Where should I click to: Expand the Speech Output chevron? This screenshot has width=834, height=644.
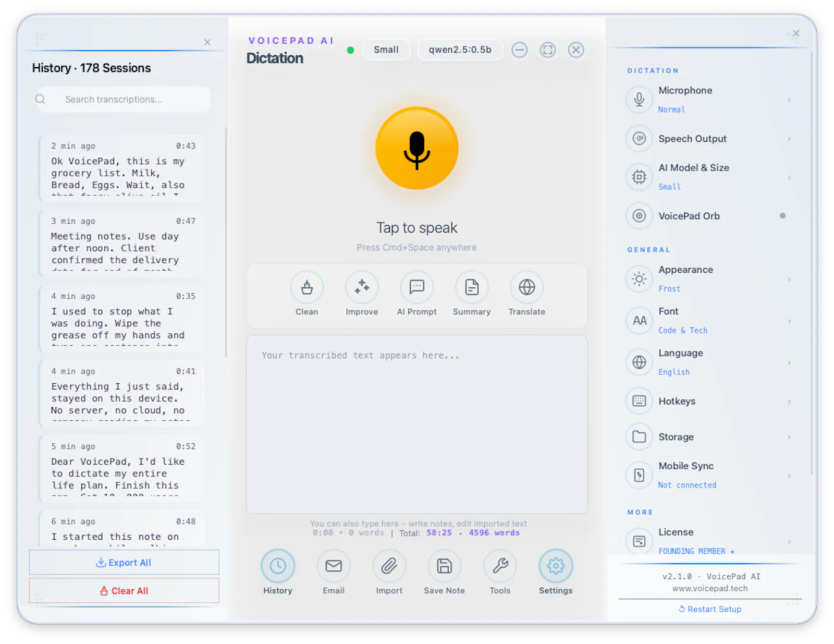point(789,139)
